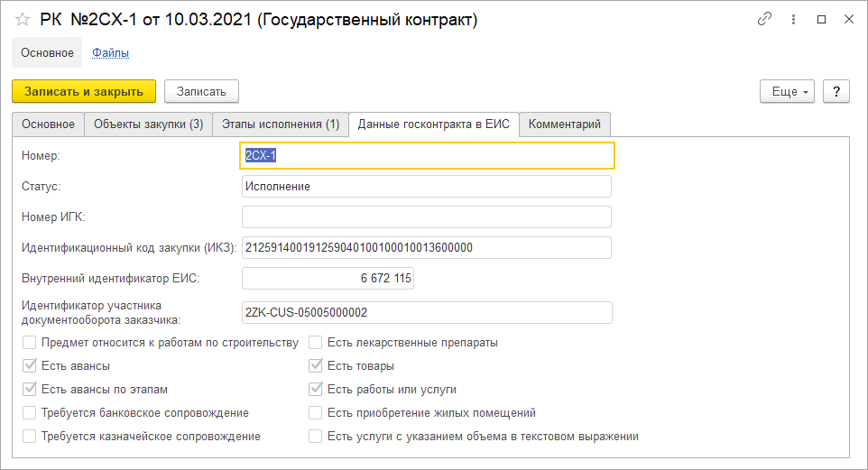
Task: Click the question mark help button
Action: coord(836,91)
